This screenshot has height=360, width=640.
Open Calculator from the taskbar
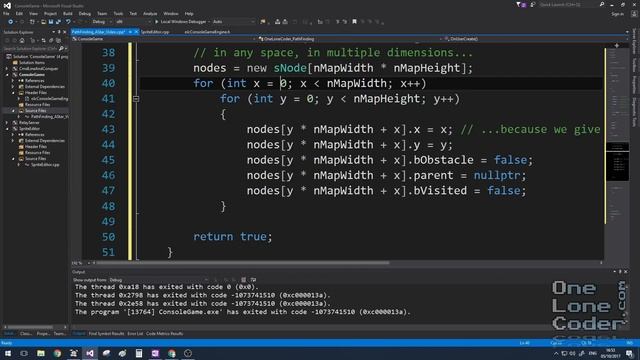pos(139,353)
